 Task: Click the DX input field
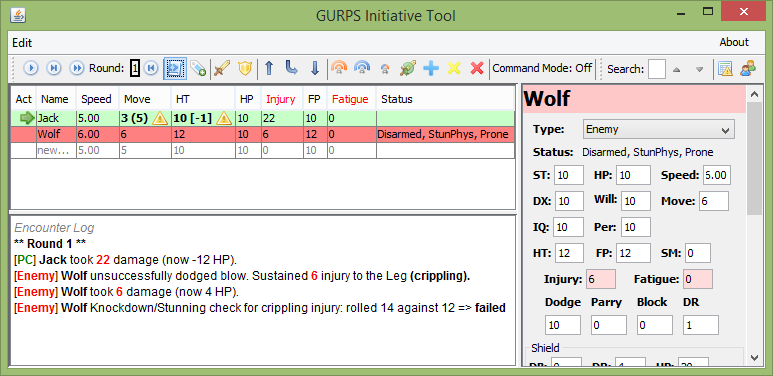tap(570, 201)
